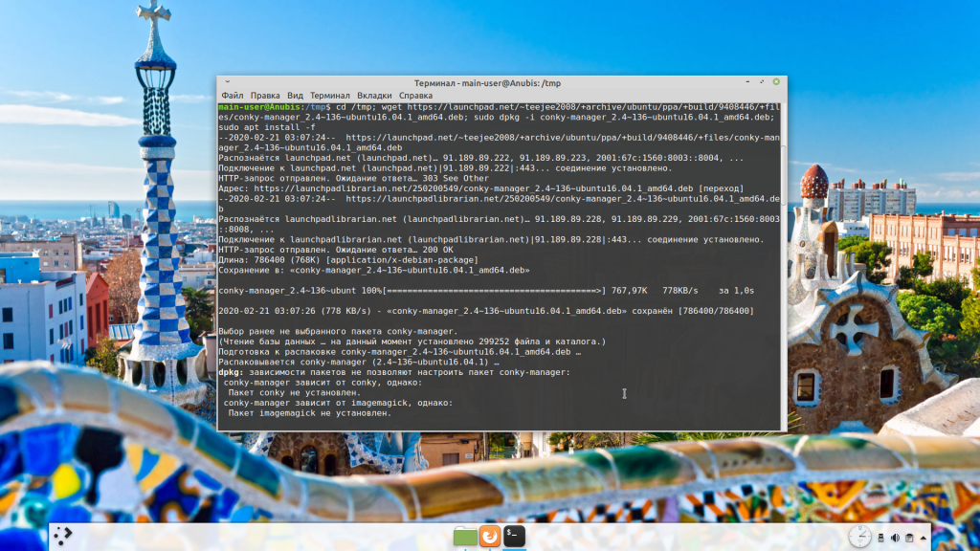Click the 'dpkg:' dependency error line
Viewport: 980px width, 551px height.
pyautogui.click(x=394, y=372)
